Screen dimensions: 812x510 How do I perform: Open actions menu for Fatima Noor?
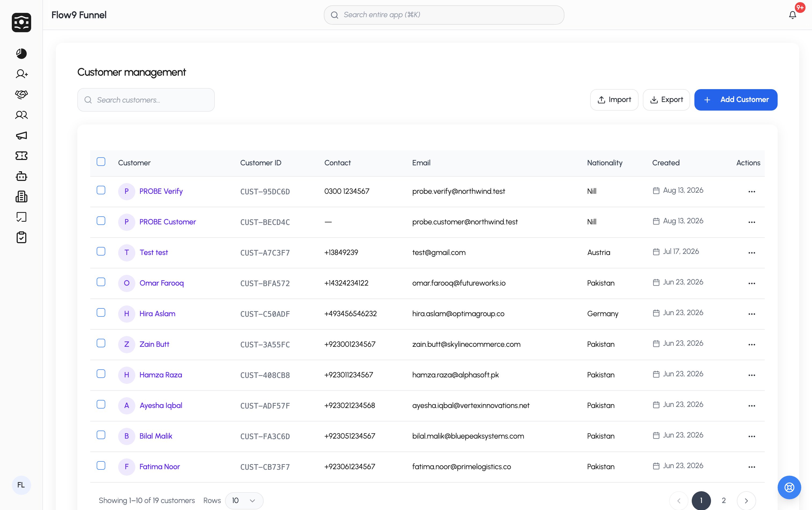click(752, 467)
